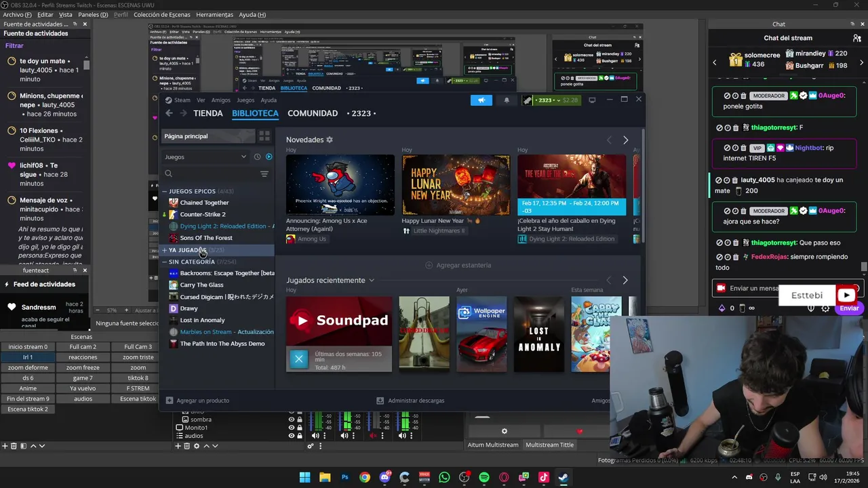This screenshot has height=488, width=868.
Task: Open community users icon in Chat del stream
Action: pos(857,38)
